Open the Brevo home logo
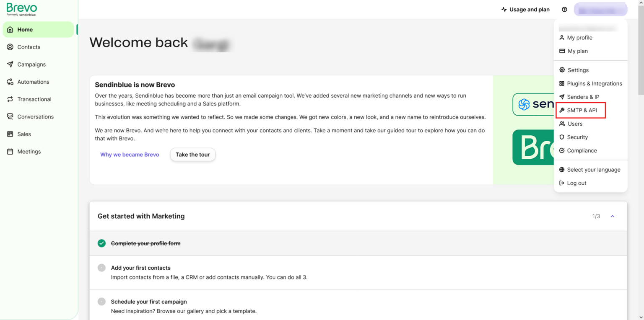 21,9
